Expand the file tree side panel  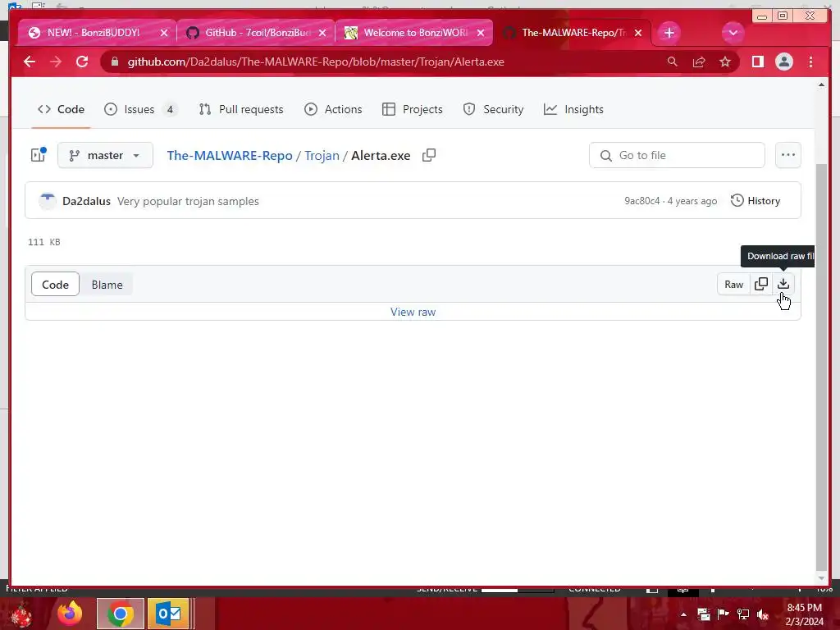click(x=38, y=155)
